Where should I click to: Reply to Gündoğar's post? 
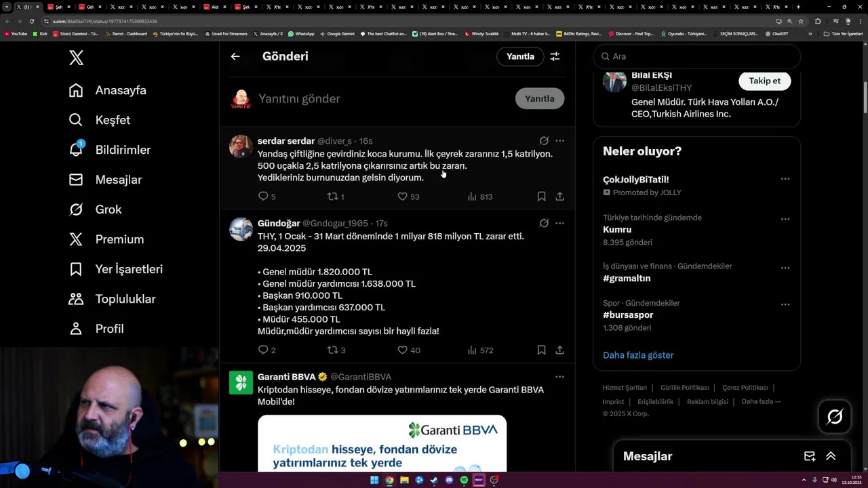coord(267,350)
